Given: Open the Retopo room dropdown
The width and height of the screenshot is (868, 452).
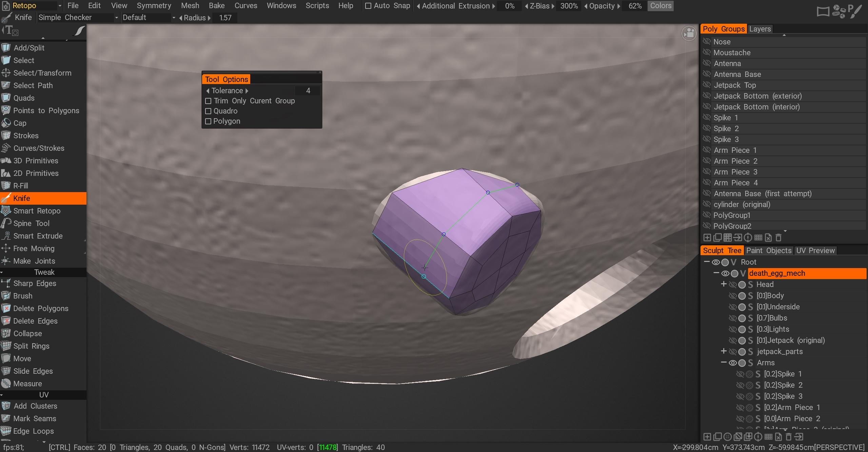Looking at the screenshot, I should point(60,5).
